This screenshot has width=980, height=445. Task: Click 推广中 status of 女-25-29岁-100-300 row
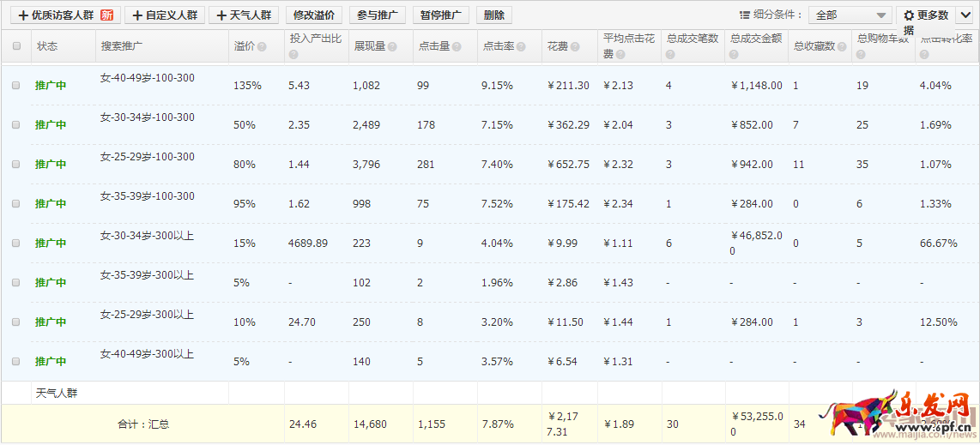tap(51, 165)
